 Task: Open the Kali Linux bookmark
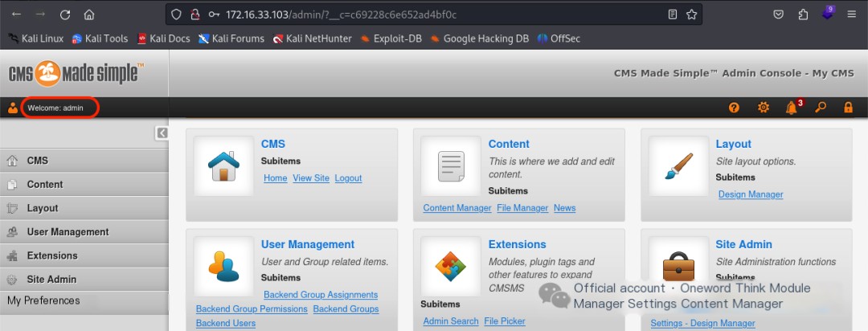(36, 39)
